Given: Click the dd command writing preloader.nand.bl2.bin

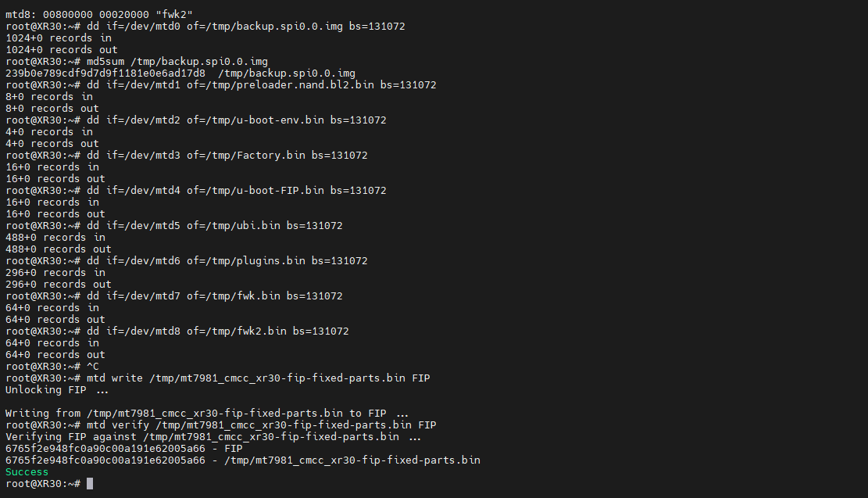Looking at the screenshot, I should (x=261, y=84).
